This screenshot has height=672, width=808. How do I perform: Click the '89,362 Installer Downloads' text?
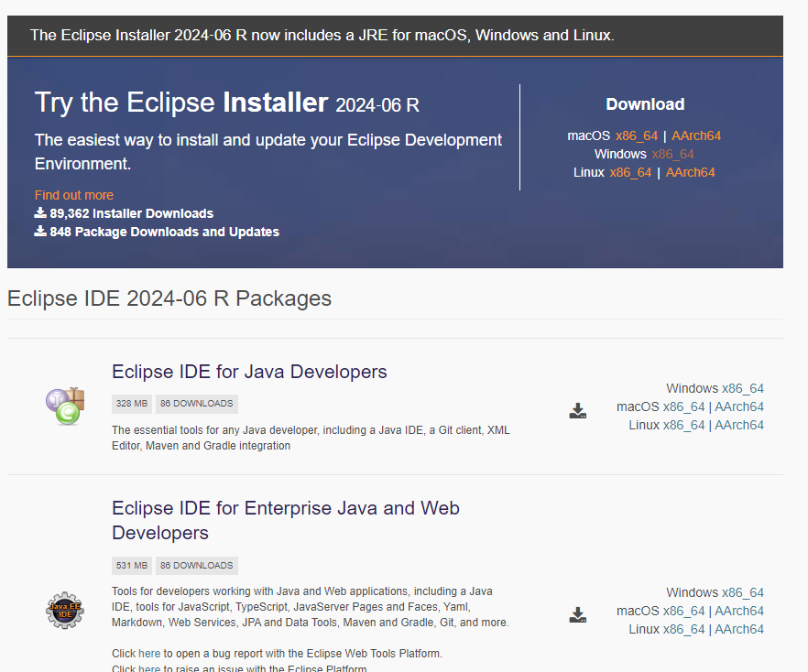click(x=131, y=213)
